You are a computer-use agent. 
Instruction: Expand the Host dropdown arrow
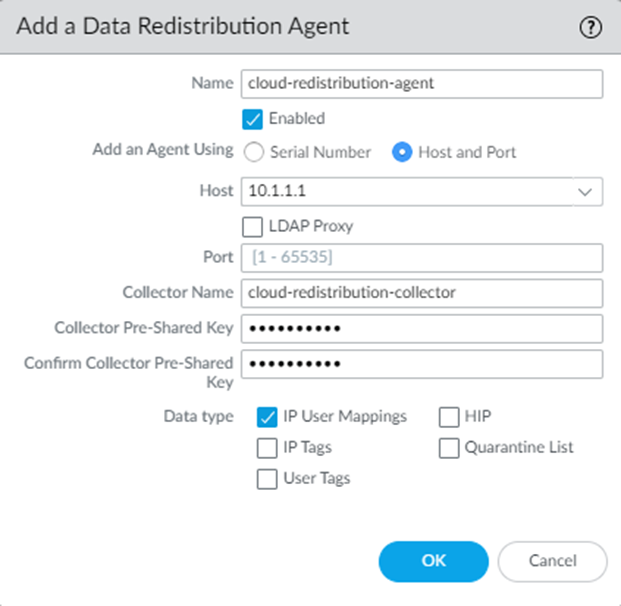[585, 191]
